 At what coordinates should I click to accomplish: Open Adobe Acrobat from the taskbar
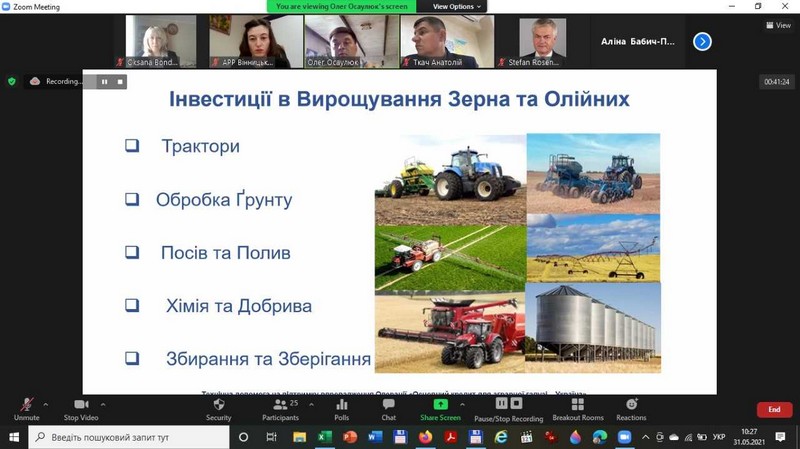[451, 437]
